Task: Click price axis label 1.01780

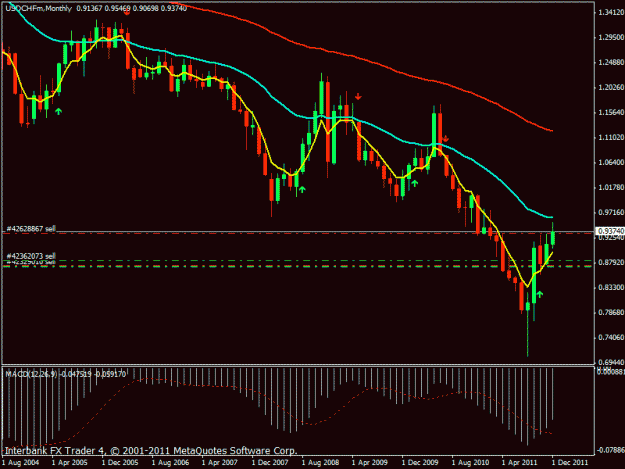Action: pyautogui.click(x=611, y=188)
